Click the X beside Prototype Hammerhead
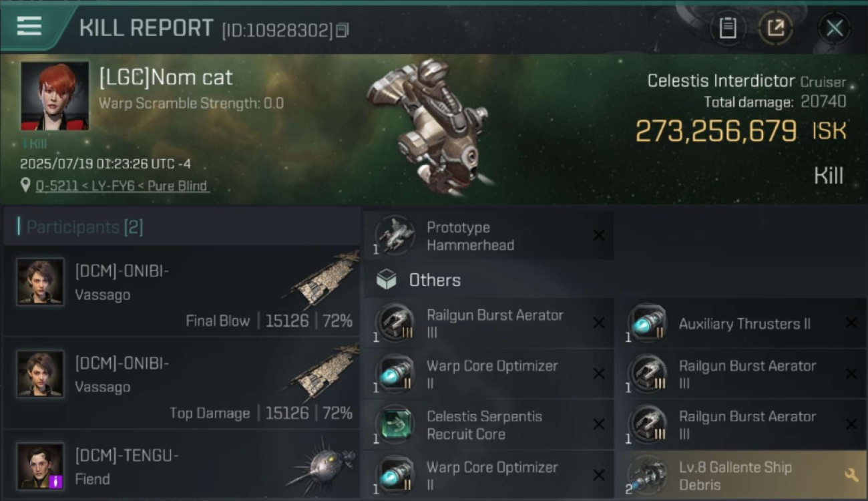Screen dimensions: 868x501 [599, 235]
